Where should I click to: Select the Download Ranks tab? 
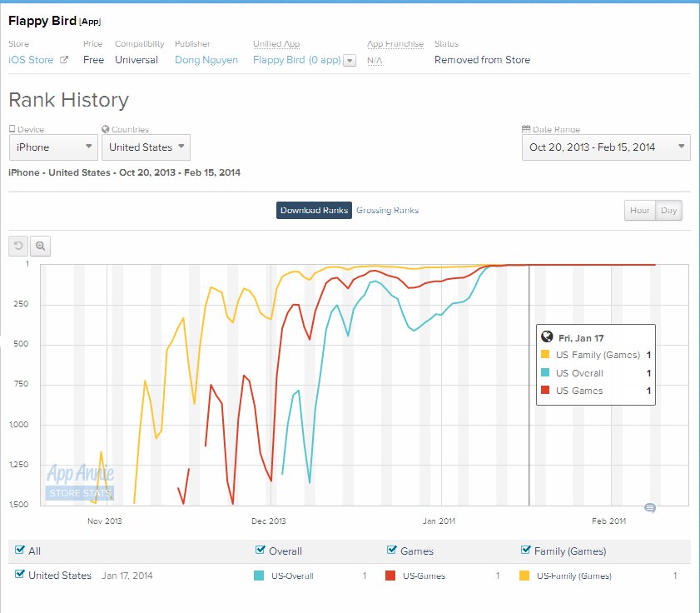(314, 211)
